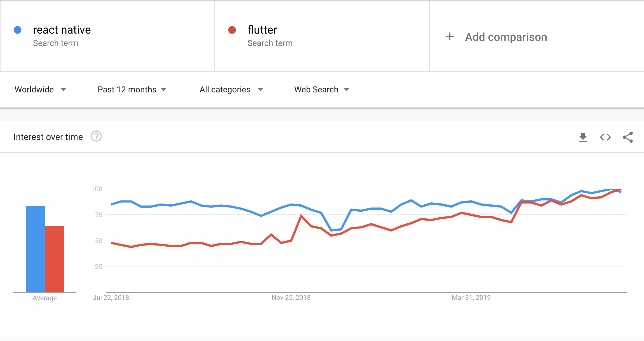
Task: Click the red flutter dot
Action: [x=232, y=30]
